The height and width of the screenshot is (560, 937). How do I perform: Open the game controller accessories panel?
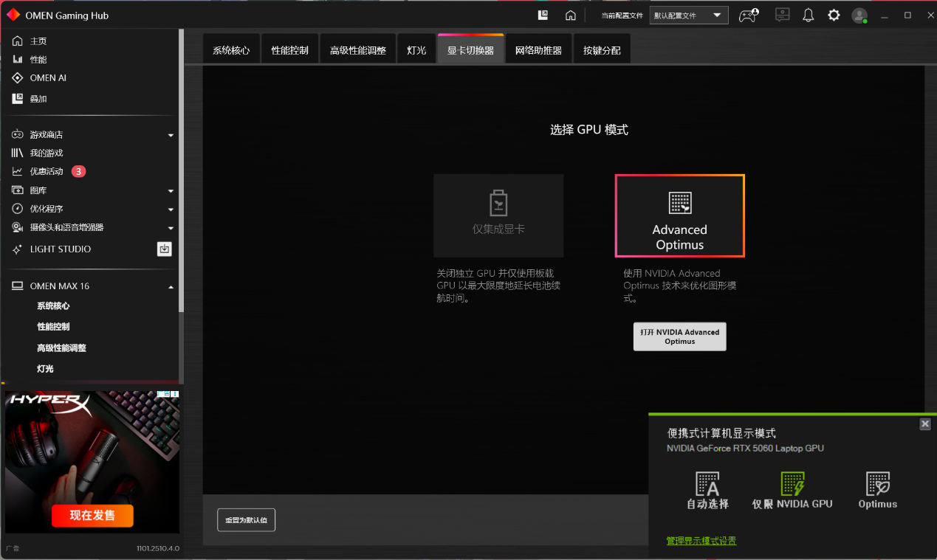(x=748, y=15)
